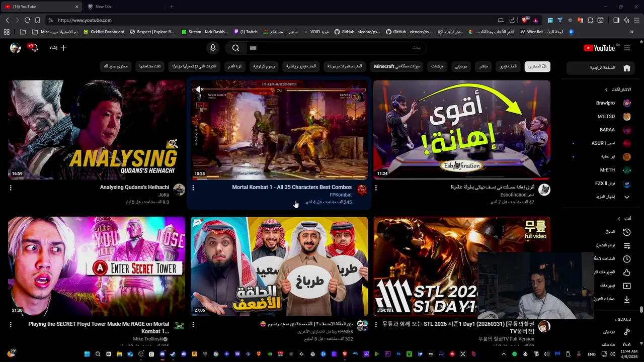Select the Music filter chip
This screenshot has width=644, height=362.
pos(461,66)
